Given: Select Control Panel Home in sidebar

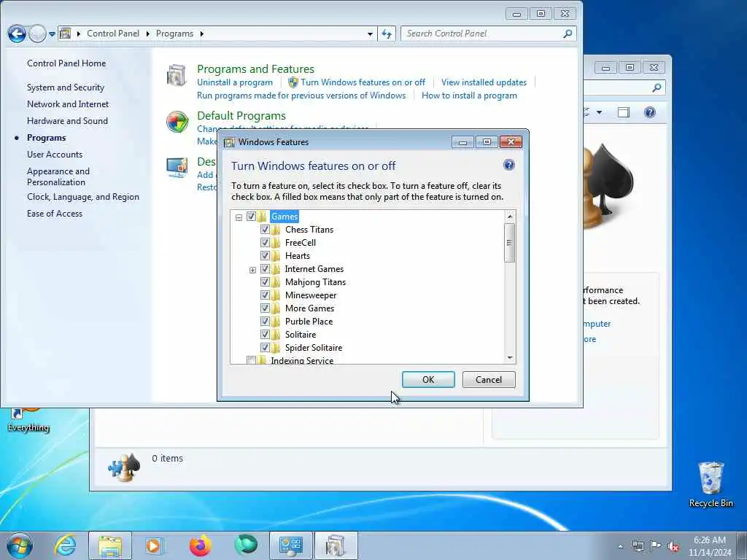Looking at the screenshot, I should tap(66, 63).
